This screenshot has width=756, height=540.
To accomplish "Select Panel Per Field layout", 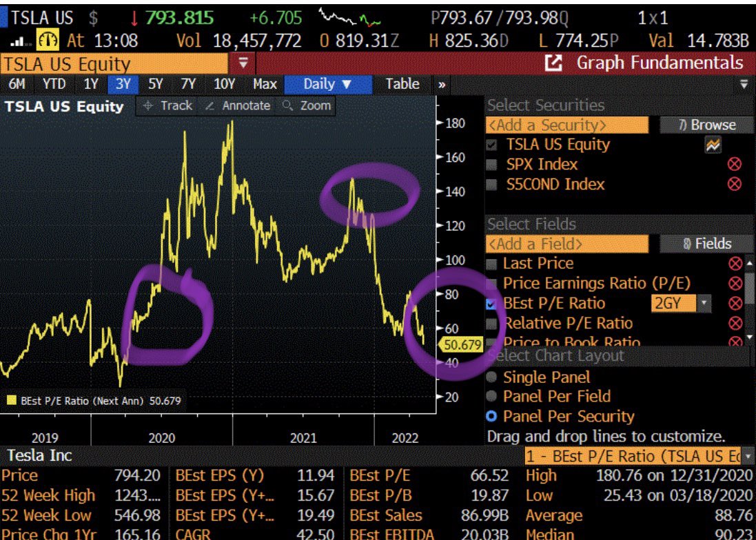I will [x=491, y=397].
